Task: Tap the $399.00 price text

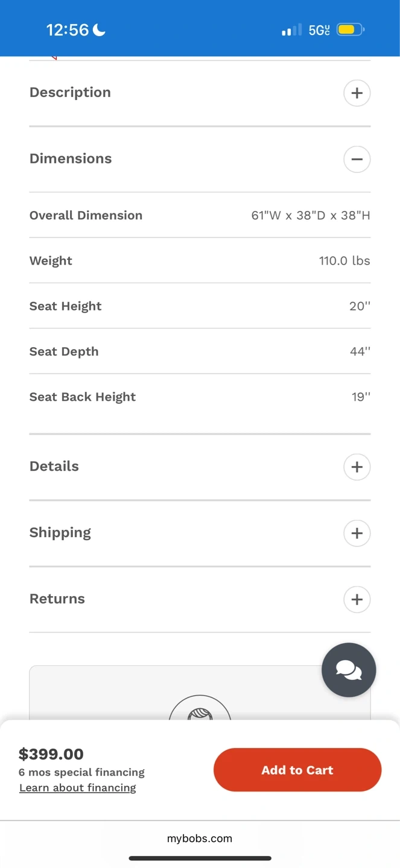Action: [51, 754]
